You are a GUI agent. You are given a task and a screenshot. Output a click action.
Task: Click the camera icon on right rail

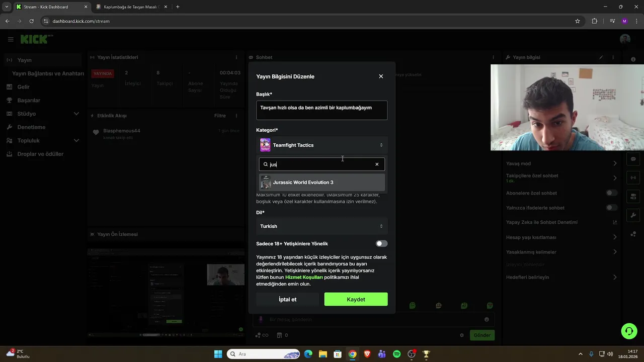pos(633,196)
